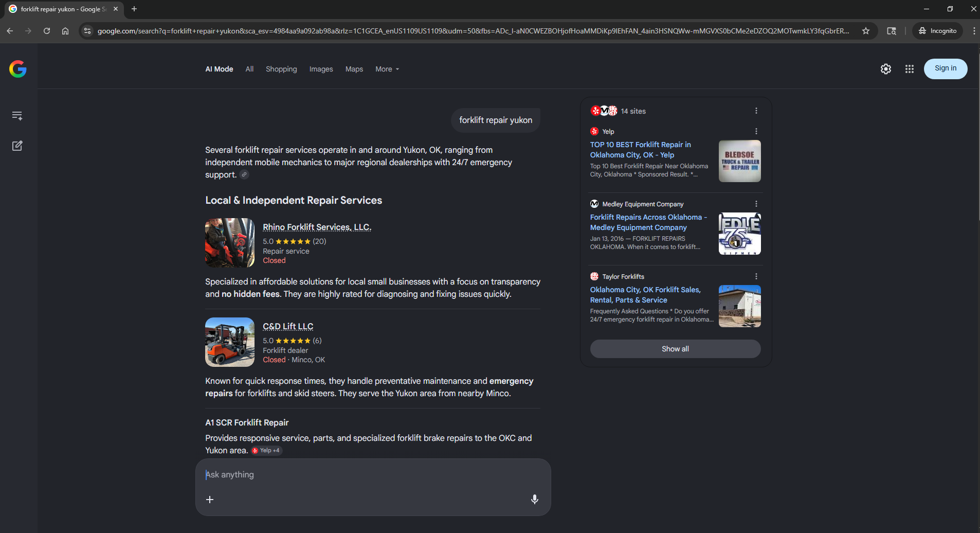Click the Rhino Forklift 5.0 star rating
Viewport: 980px width, 533px height.
tap(294, 241)
